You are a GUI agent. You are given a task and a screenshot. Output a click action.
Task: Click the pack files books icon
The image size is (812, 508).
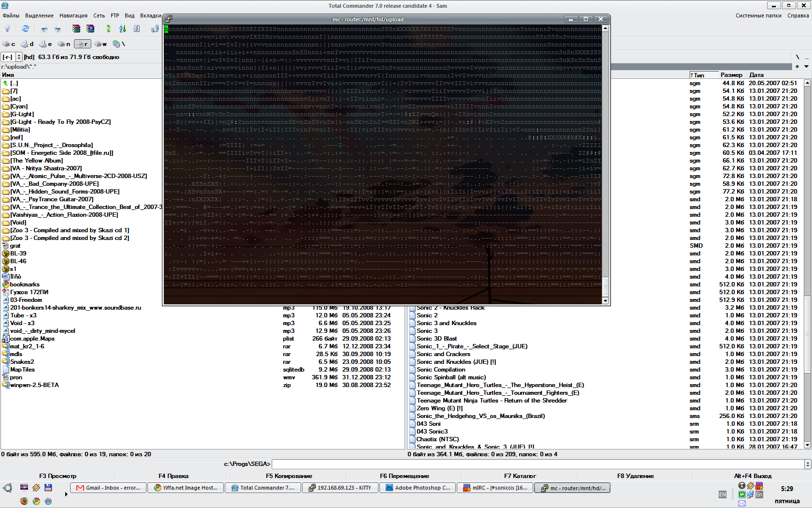76,29
